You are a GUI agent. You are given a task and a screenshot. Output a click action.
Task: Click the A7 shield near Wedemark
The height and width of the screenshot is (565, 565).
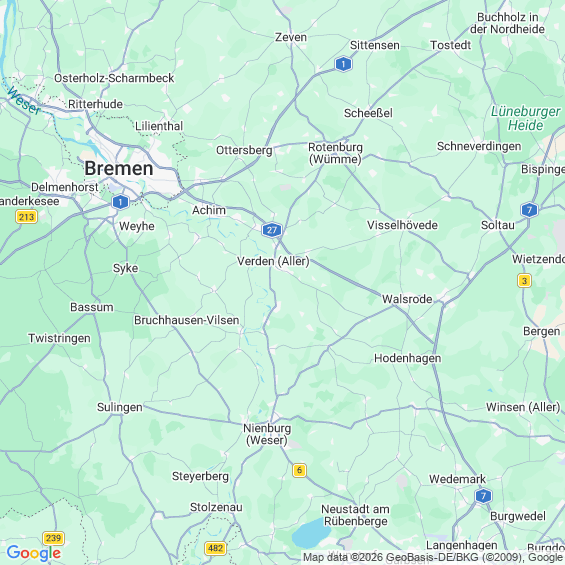tap(483, 496)
